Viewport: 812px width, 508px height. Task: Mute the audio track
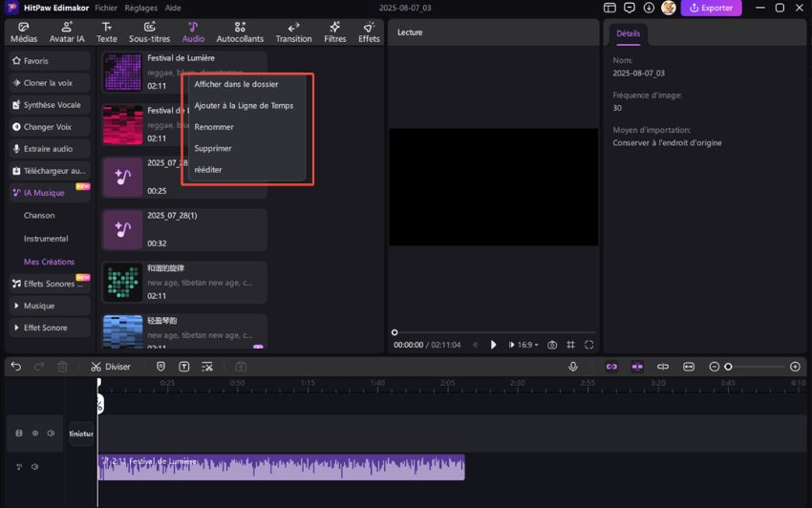[34, 467]
